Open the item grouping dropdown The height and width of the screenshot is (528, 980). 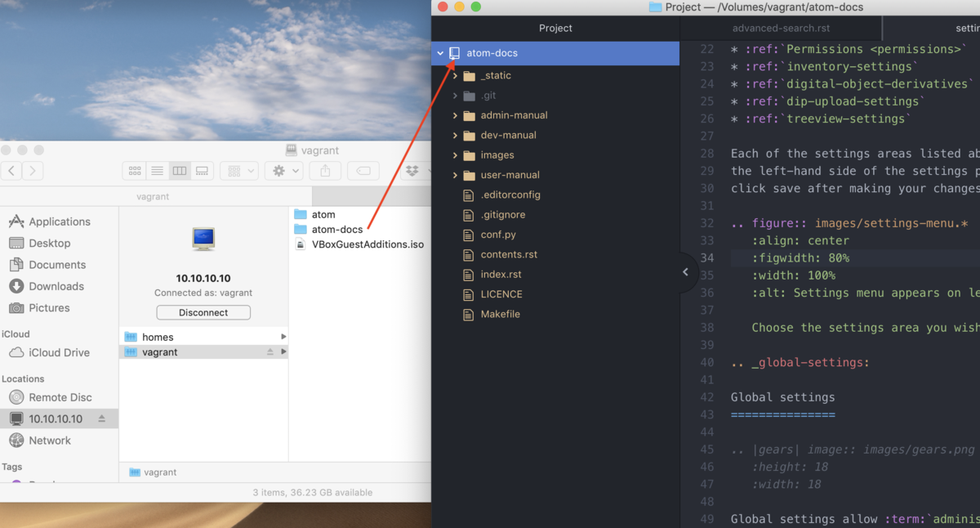coord(238,171)
